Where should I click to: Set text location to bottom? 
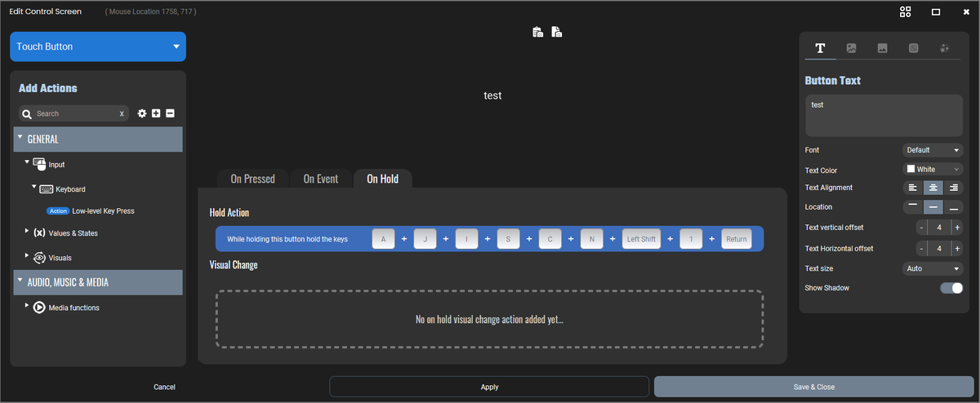953,207
